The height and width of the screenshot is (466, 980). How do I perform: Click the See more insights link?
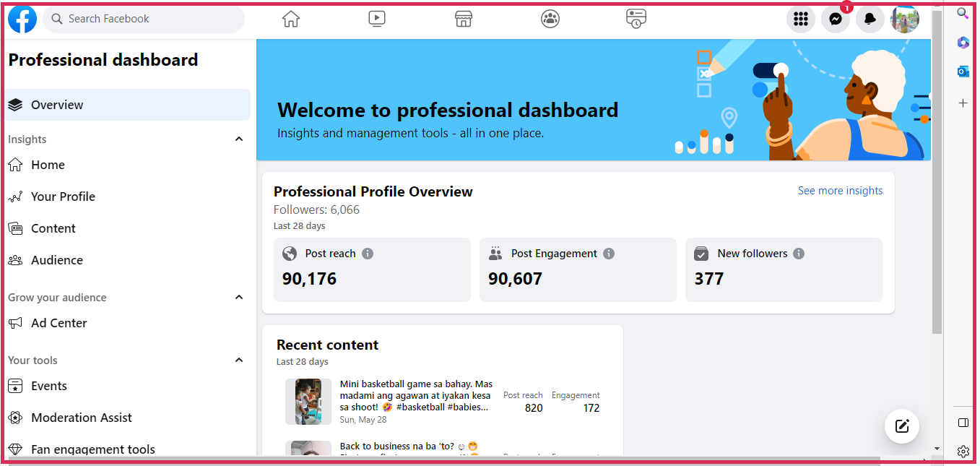click(x=840, y=191)
